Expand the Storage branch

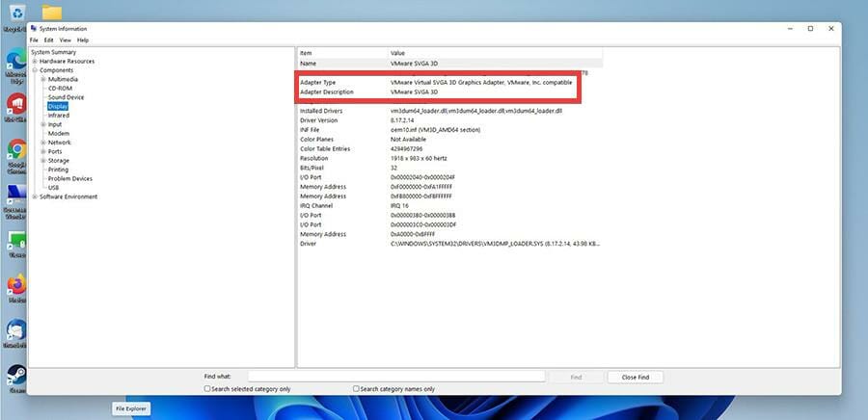(43, 161)
